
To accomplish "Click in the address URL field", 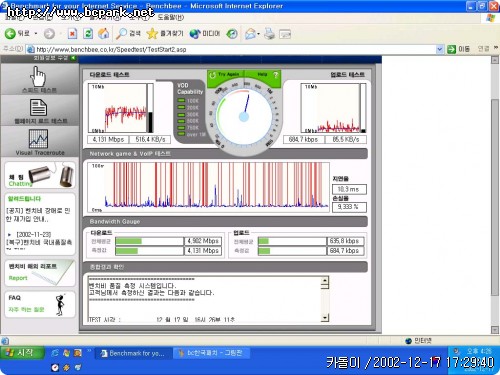I will click(235, 49).
